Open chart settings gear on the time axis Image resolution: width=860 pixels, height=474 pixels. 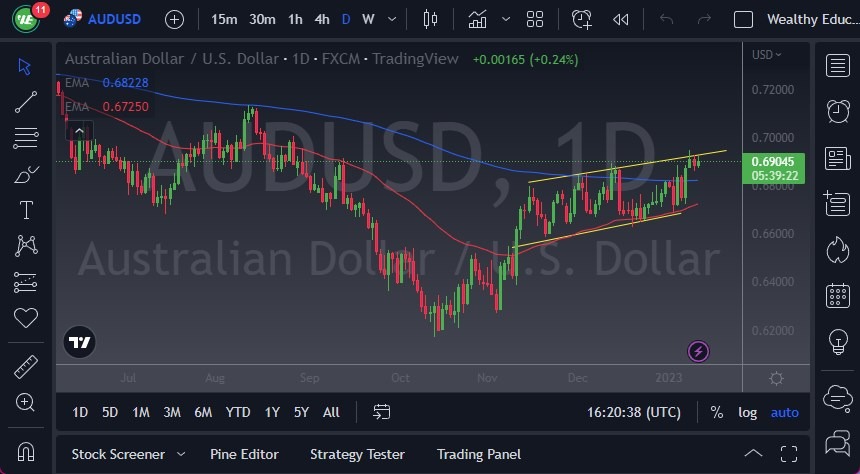pos(776,379)
